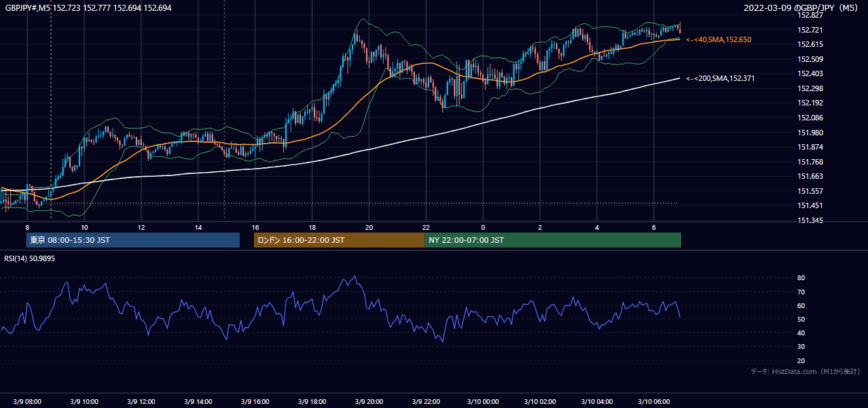Click price level 151.874 on the axis

click(810, 147)
